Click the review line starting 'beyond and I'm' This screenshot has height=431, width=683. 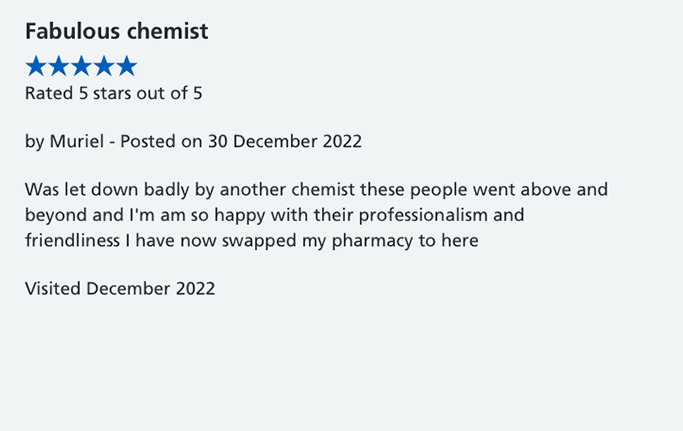click(x=274, y=215)
